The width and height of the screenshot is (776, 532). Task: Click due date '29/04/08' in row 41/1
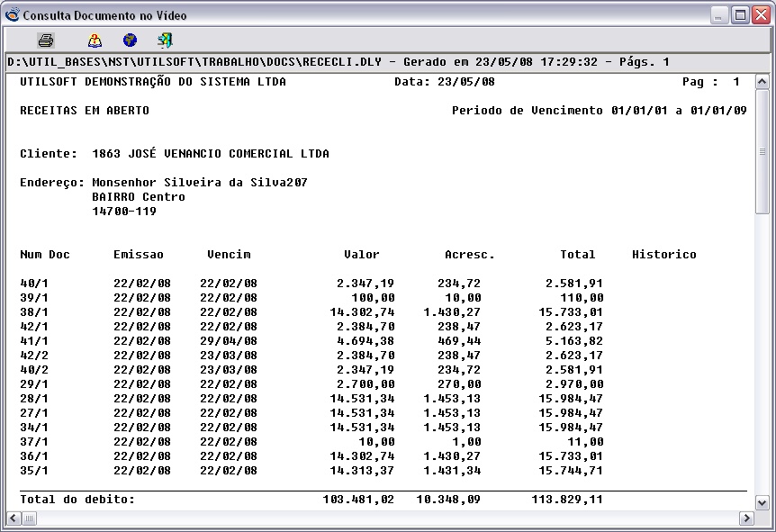[x=229, y=340]
